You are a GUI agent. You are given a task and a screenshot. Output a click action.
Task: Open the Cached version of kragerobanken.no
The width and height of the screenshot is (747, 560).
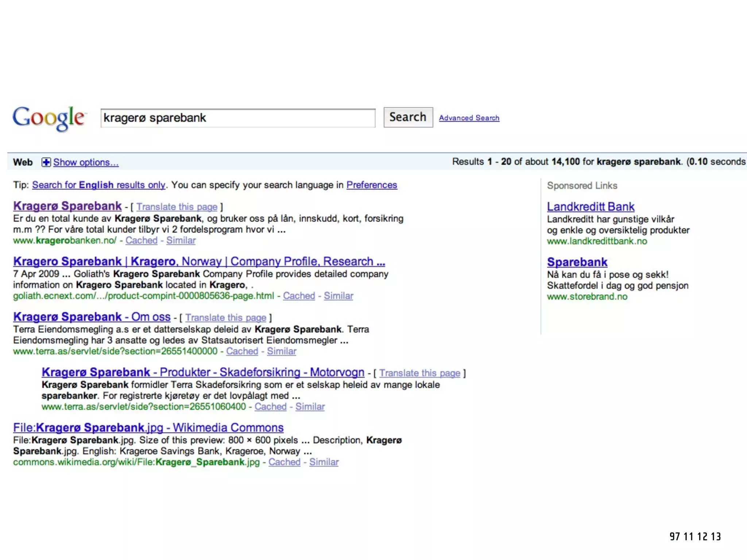pos(142,241)
